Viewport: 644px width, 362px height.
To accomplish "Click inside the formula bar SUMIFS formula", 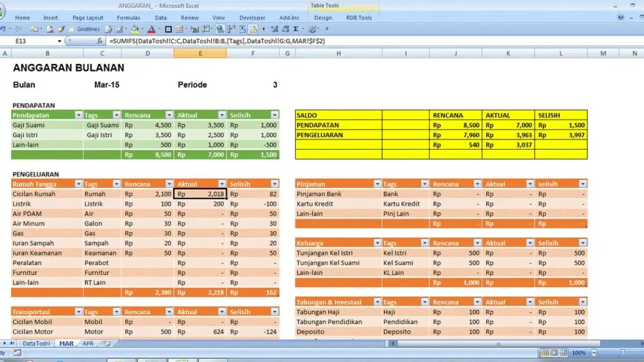I will 217,41.
